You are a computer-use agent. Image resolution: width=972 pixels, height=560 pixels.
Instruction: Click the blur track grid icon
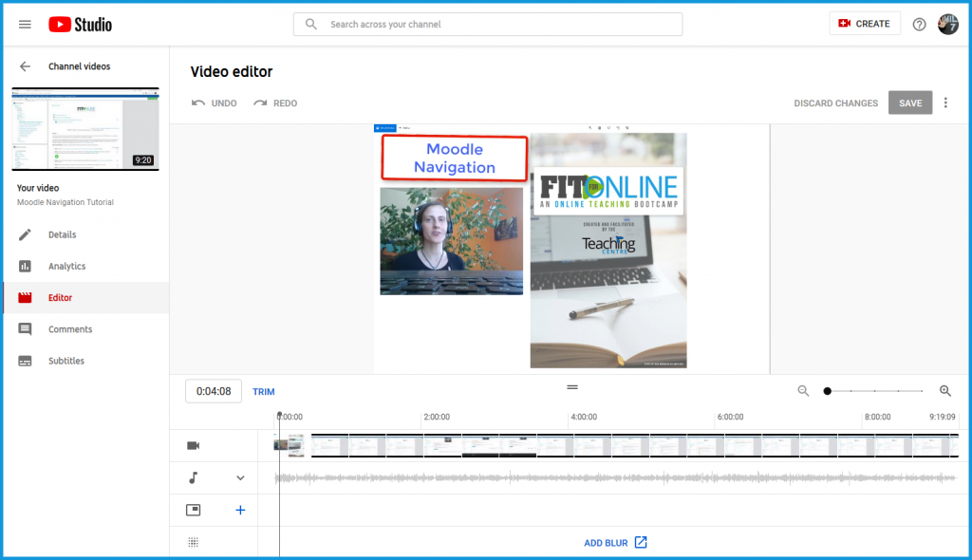click(194, 542)
